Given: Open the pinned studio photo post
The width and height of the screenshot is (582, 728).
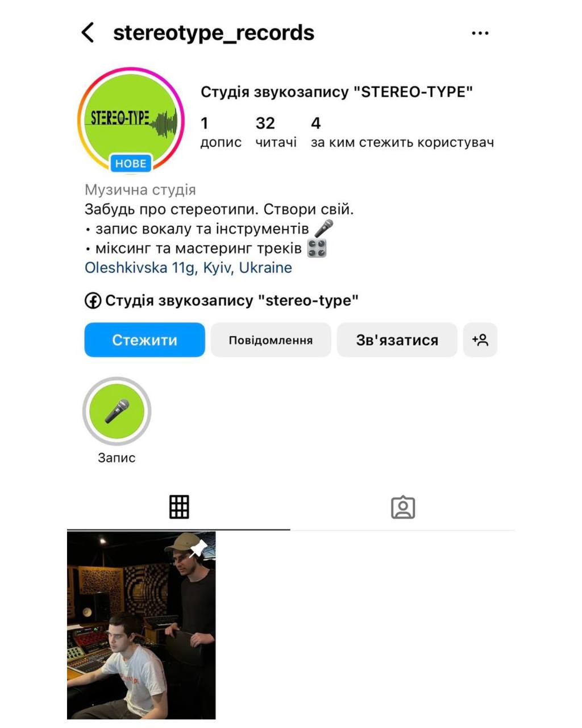Looking at the screenshot, I should [142, 626].
